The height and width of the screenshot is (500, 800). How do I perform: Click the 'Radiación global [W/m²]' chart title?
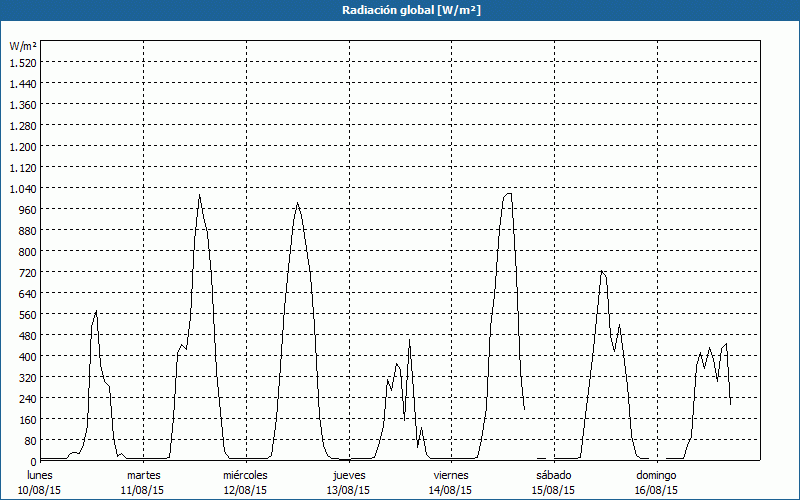click(x=400, y=10)
